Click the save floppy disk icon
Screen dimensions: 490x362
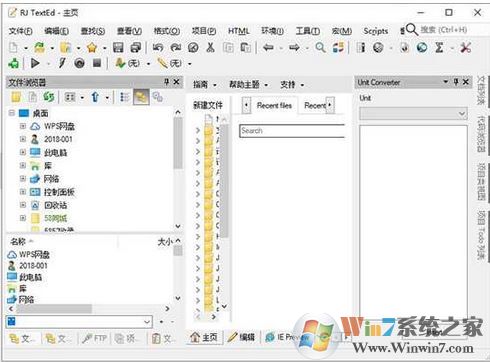click(118, 48)
